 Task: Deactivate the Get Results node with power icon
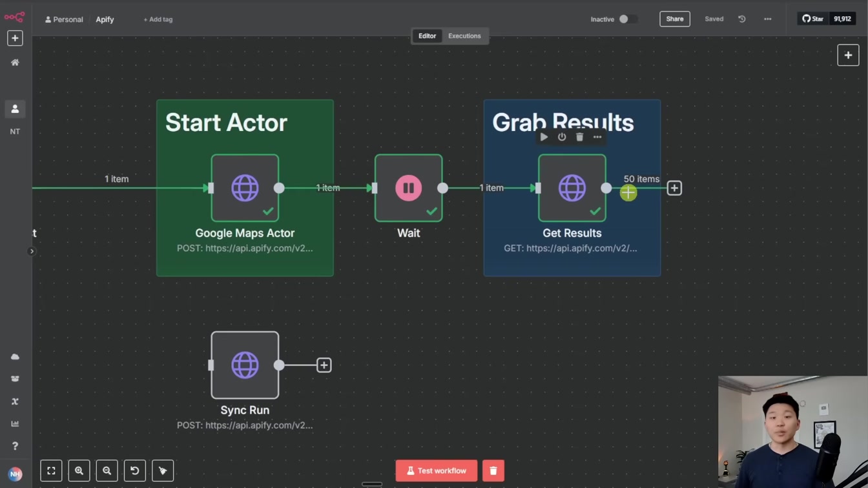click(x=562, y=137)
